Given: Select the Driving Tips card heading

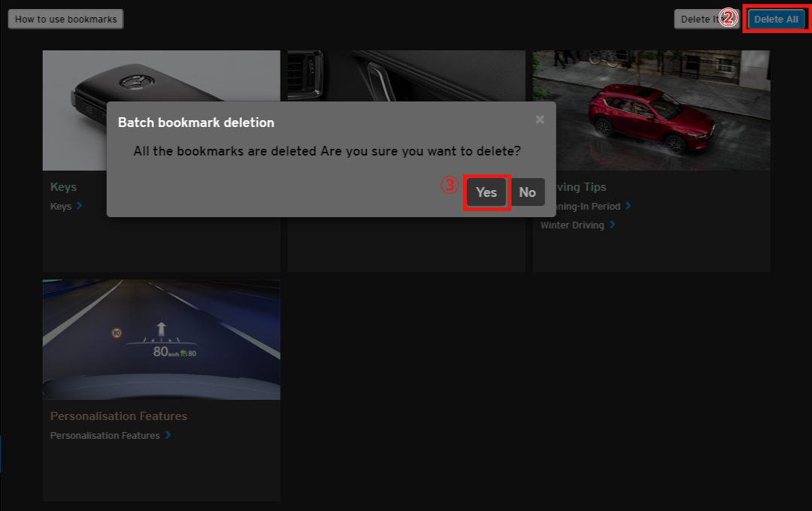Looking at the screenshot, I should [579, 186].
